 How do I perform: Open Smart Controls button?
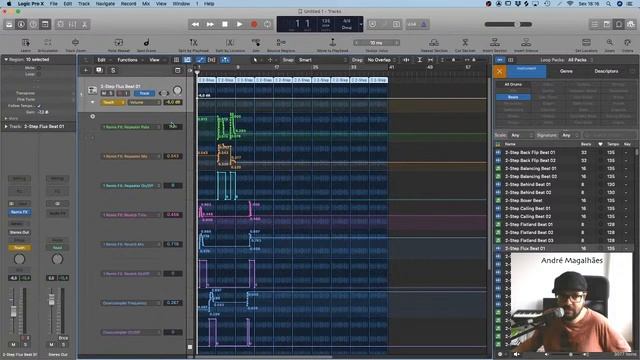(60, 24)
